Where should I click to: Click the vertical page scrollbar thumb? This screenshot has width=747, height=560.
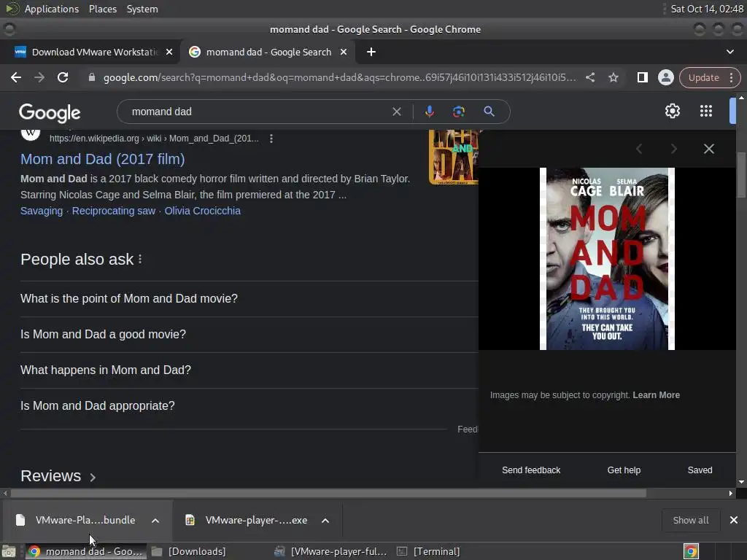[x=741, y=174]
